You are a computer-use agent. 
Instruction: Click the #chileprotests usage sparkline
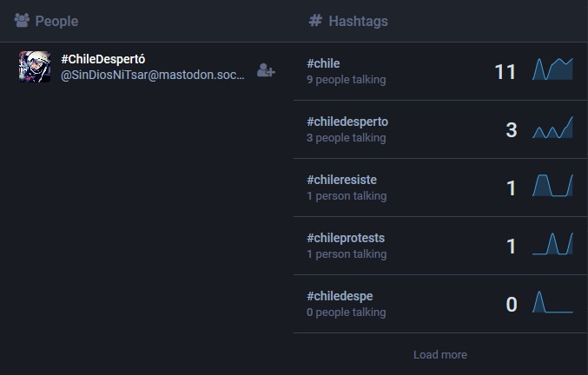coord(553,244)
